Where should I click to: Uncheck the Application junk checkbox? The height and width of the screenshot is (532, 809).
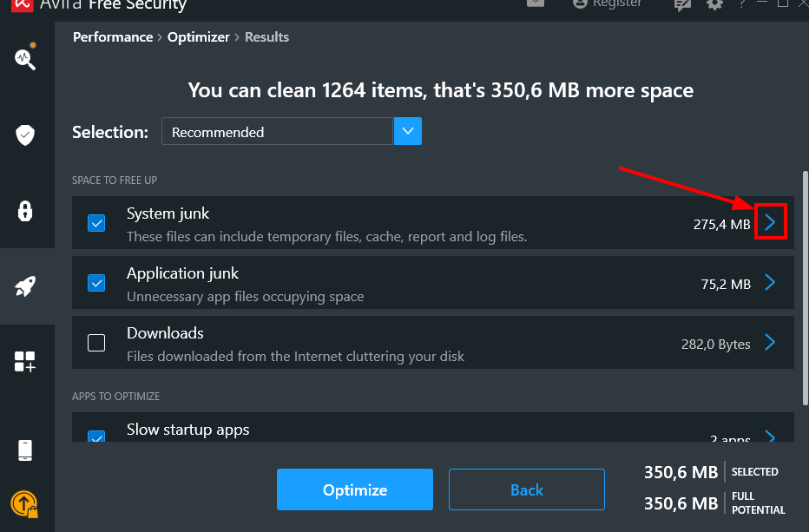click(x=96, y=283)
